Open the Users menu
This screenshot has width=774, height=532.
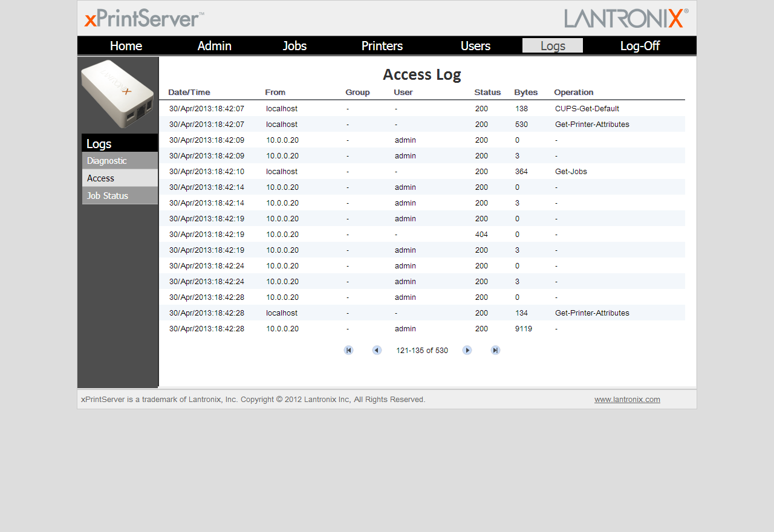(475, 46)
